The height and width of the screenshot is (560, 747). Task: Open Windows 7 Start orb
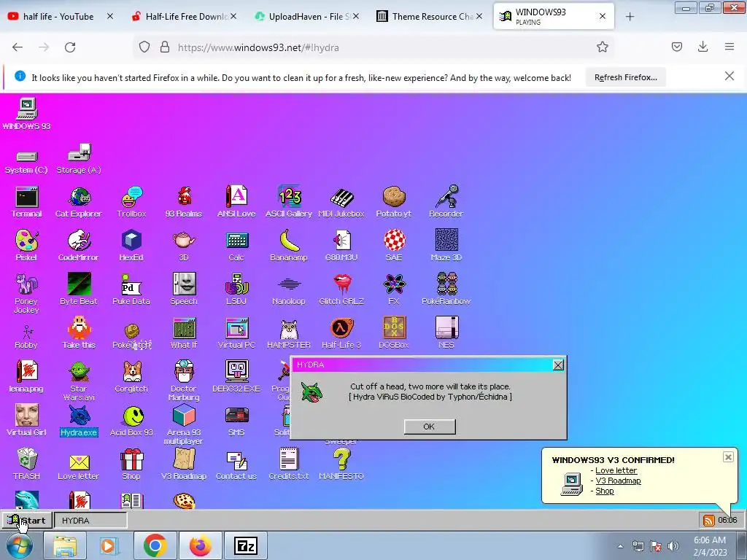point(19,546)
